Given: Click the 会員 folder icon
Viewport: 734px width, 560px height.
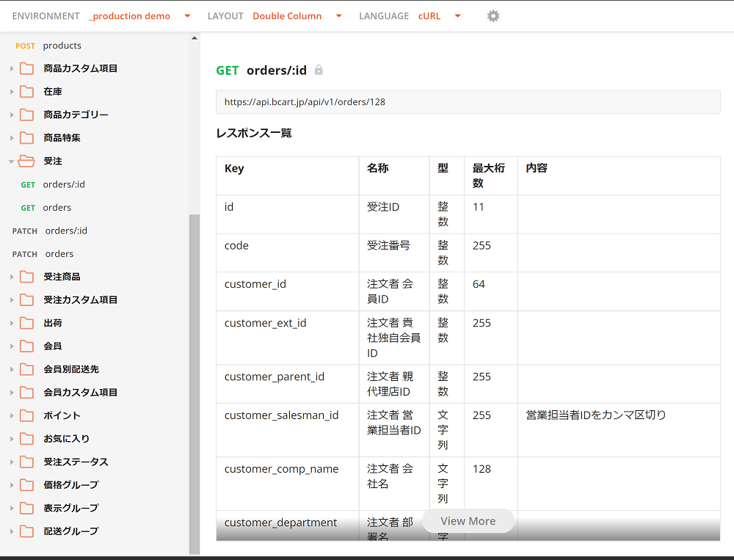Looking at the screenshot, I should point(26,346).
